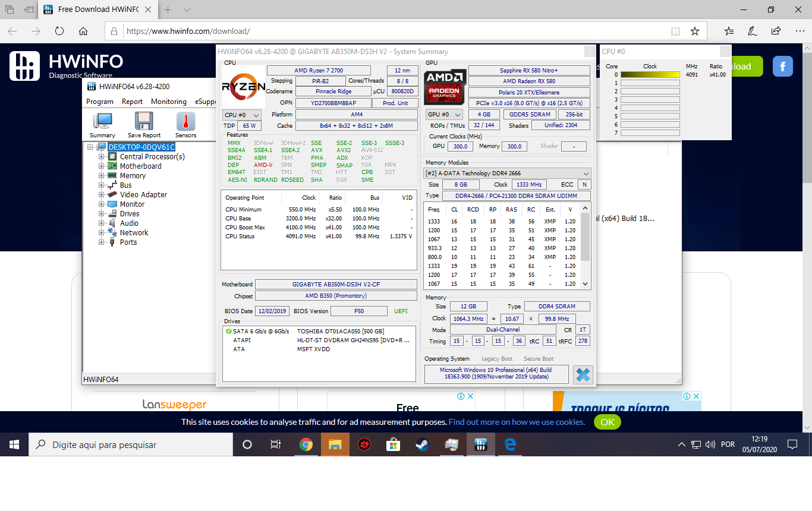Show hidden system tray icons
The width and height of the screenshot is (812, 511).
(x=682, y=444)
